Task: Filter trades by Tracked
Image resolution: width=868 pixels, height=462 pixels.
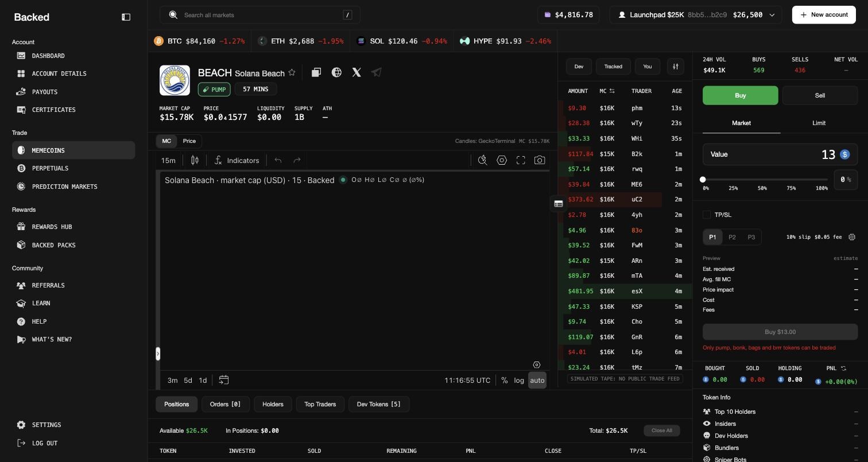Action: [613, 67]
